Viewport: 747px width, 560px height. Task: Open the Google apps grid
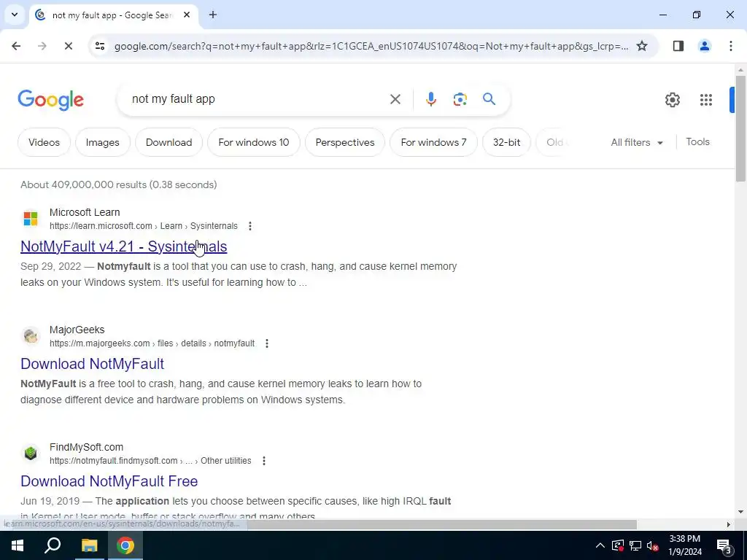705,100
